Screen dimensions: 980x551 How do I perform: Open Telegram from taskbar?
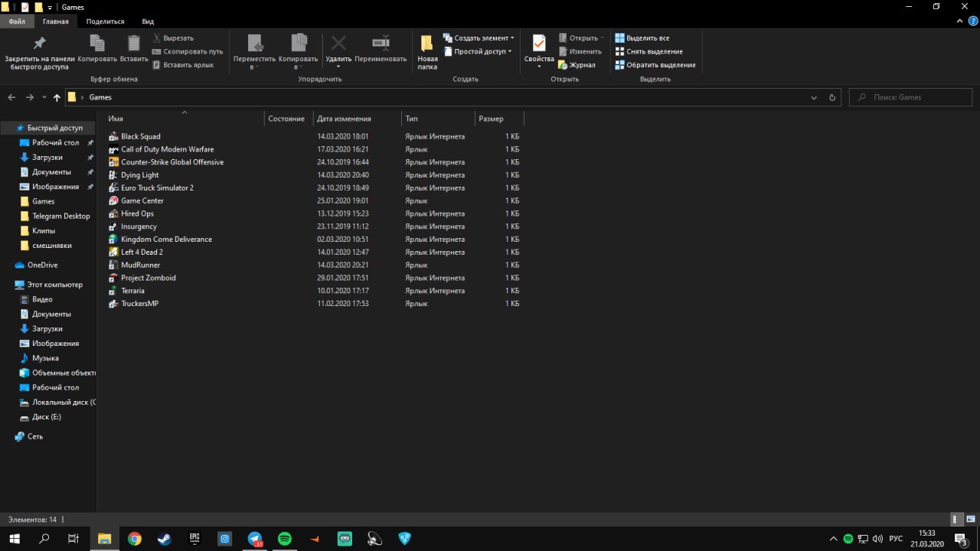(255, 539)
